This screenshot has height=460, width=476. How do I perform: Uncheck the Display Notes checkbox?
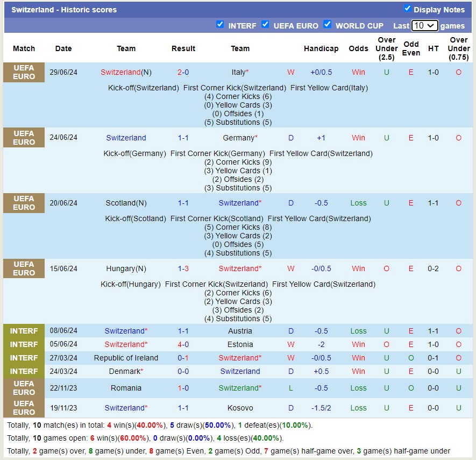(407, 9)
